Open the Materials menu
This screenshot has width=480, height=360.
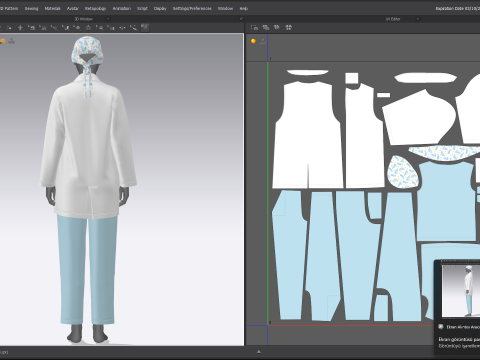point(52,8)
